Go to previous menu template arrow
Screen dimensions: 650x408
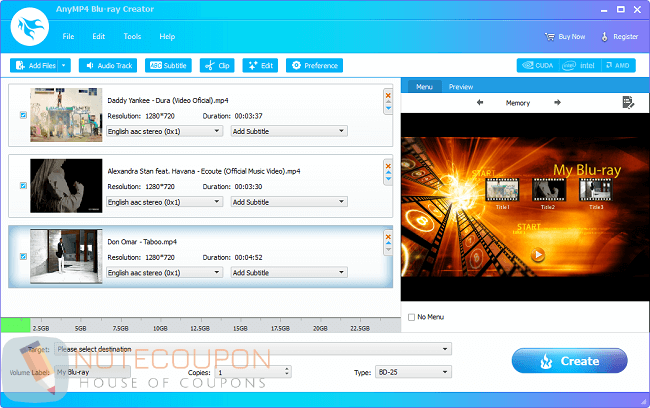tap(480, 102)
